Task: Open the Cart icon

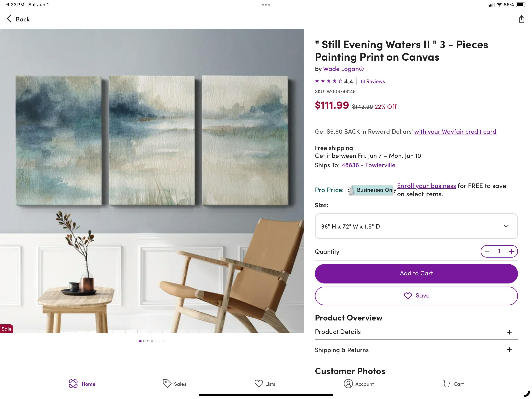Action: (446, 384)
